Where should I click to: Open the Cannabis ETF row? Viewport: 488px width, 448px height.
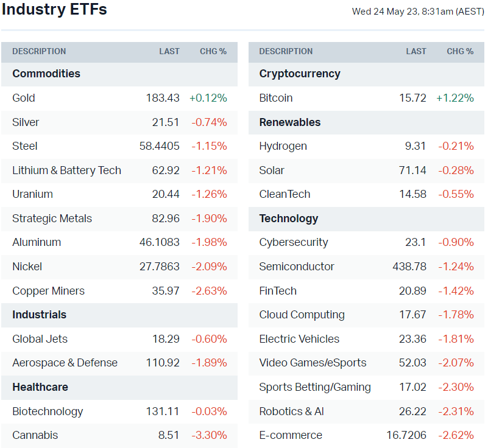tap(35, 435)
